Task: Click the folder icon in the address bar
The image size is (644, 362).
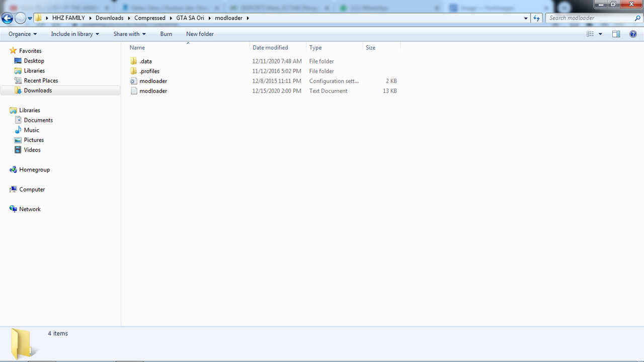Action: click(x=38, y=18)
